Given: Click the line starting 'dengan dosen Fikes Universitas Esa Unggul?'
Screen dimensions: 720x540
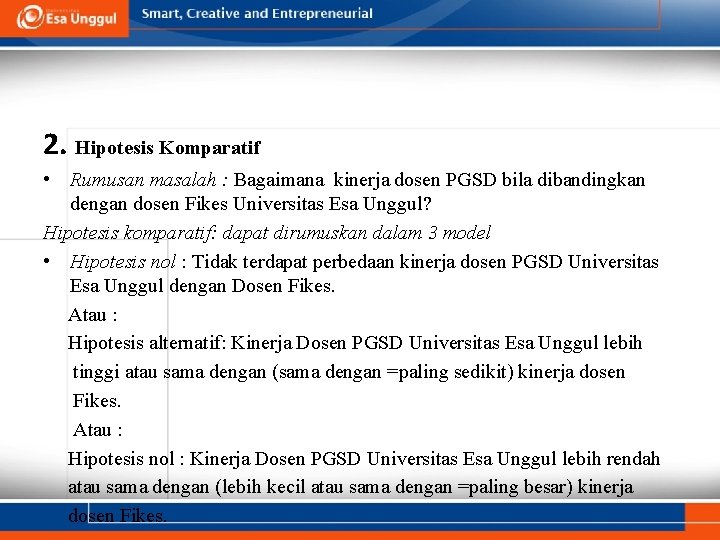Looking at the screenshot, I should (x=251, y=204).
